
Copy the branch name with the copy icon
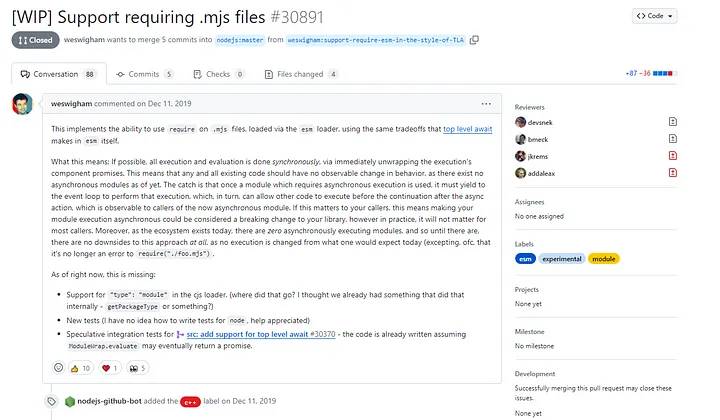[x=474, y=40]
